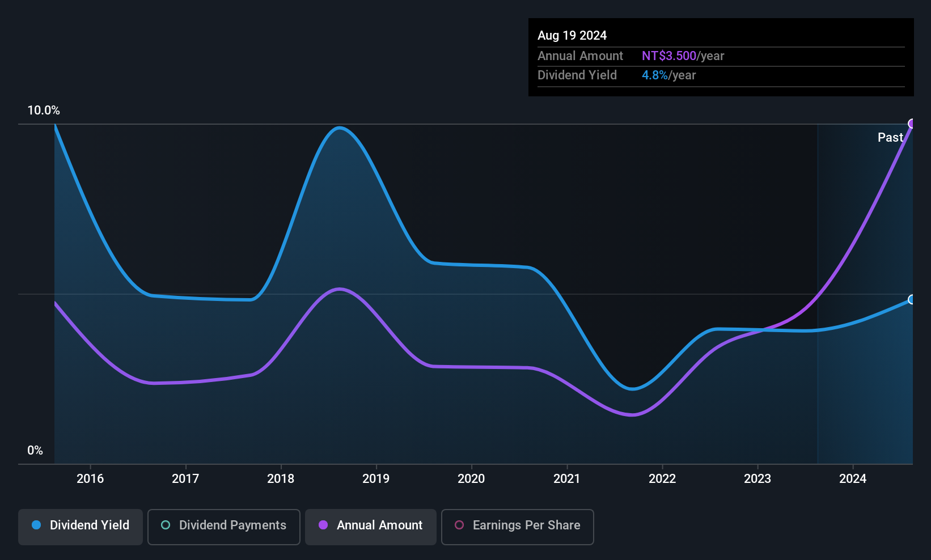The width and height of the screenshot is (931, 560).
Task: Select the 2017 x-axis label
Action: click(x=185, y=479)
